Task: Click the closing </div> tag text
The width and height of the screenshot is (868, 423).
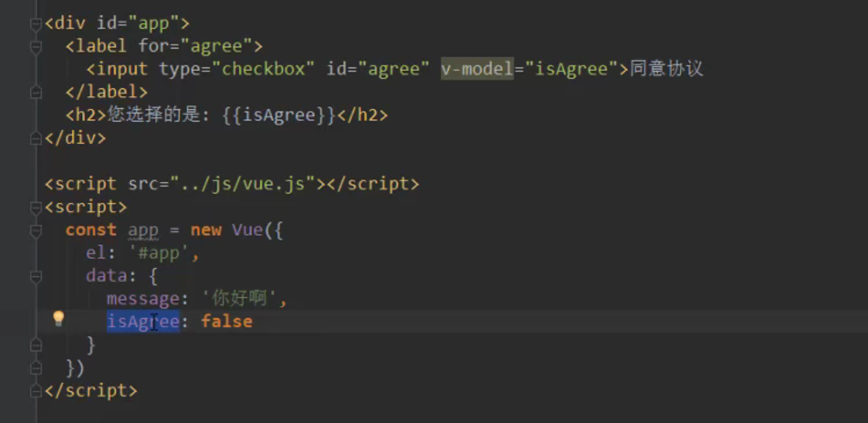Action: (x=75, y=138)
